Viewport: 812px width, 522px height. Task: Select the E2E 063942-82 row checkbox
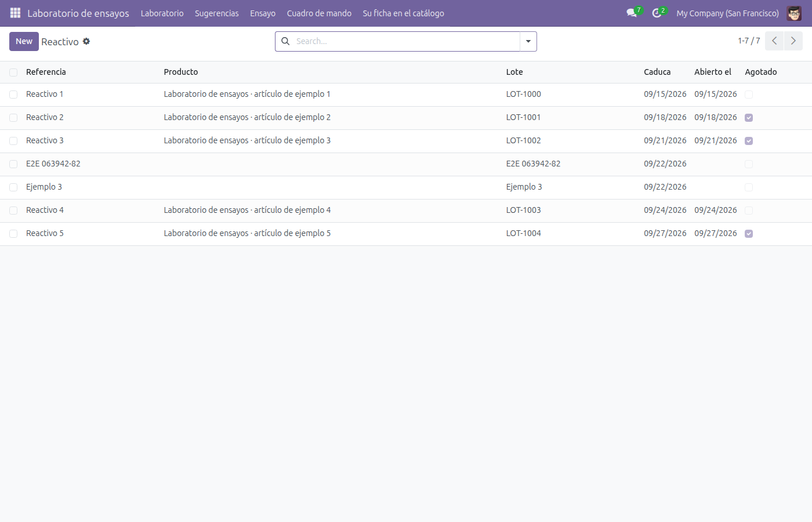coord(13,164)
